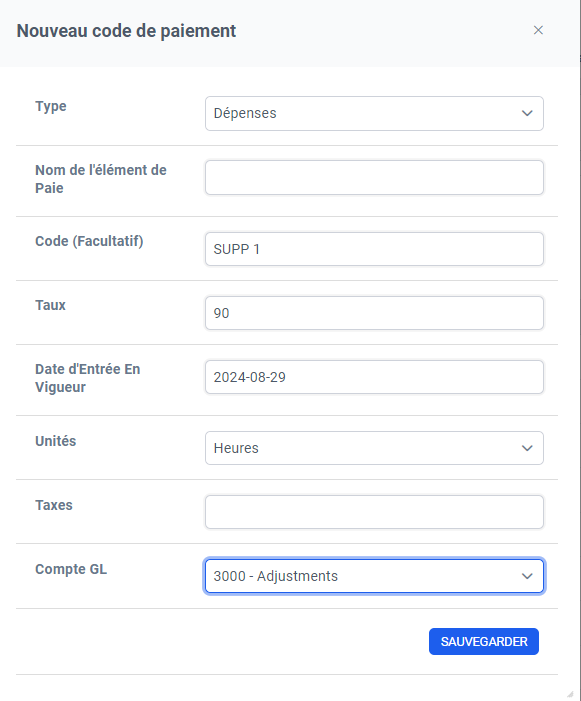Focus the Nom de l'élément de Paie field

coord(374,177)
